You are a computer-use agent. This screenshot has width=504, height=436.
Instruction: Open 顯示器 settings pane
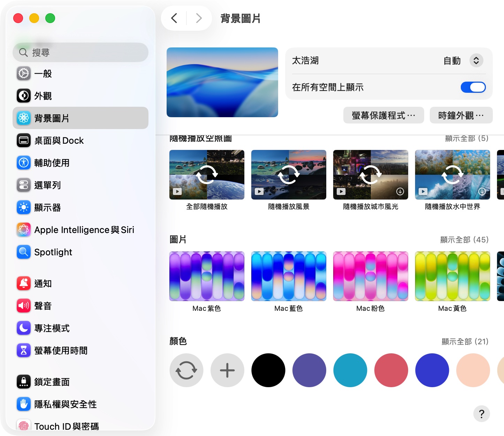tap(81, 208)
